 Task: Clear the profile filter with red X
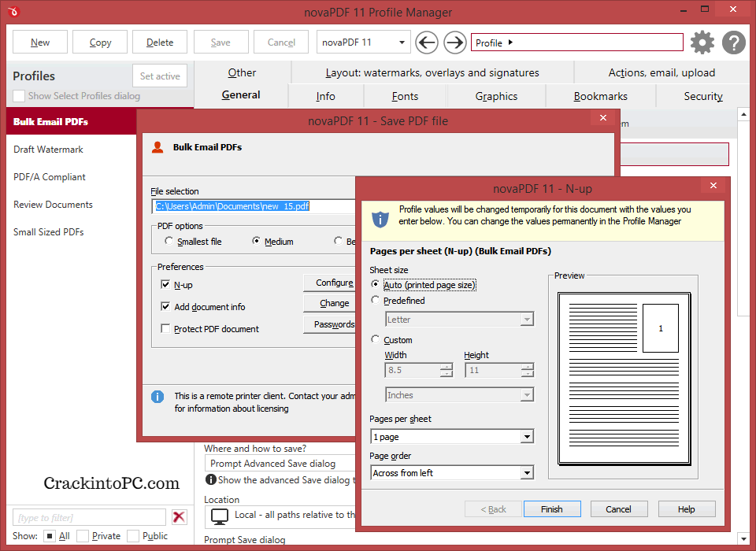pos(179,517)
